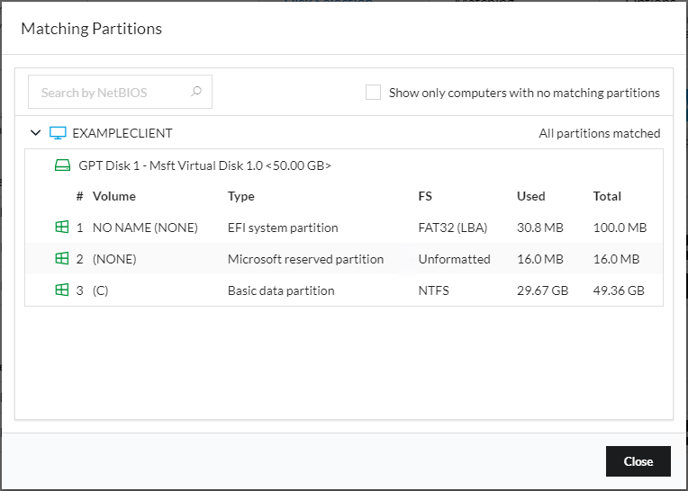Click the Windows icon on partition 2 row
The height and width of the screenshot is (491, 688).
(x=62, y=259)
